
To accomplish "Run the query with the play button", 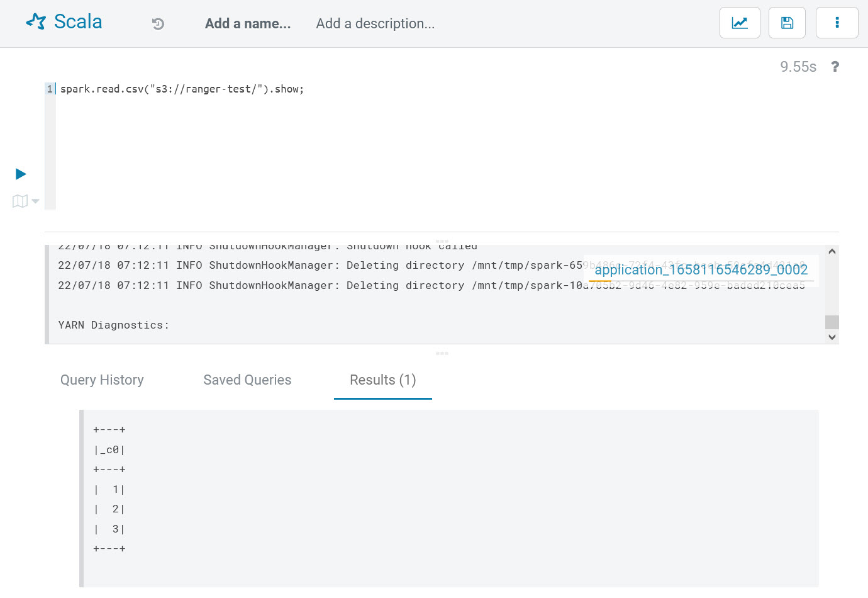I will pyautogui.click(x=21, y=174).
